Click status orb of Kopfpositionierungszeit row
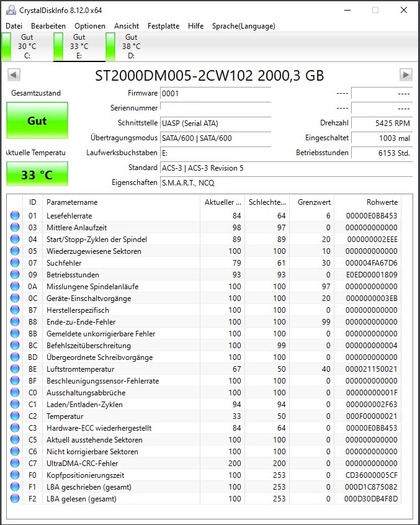The height and width of the screenshot is (525, 420). [x=15, y=475]
